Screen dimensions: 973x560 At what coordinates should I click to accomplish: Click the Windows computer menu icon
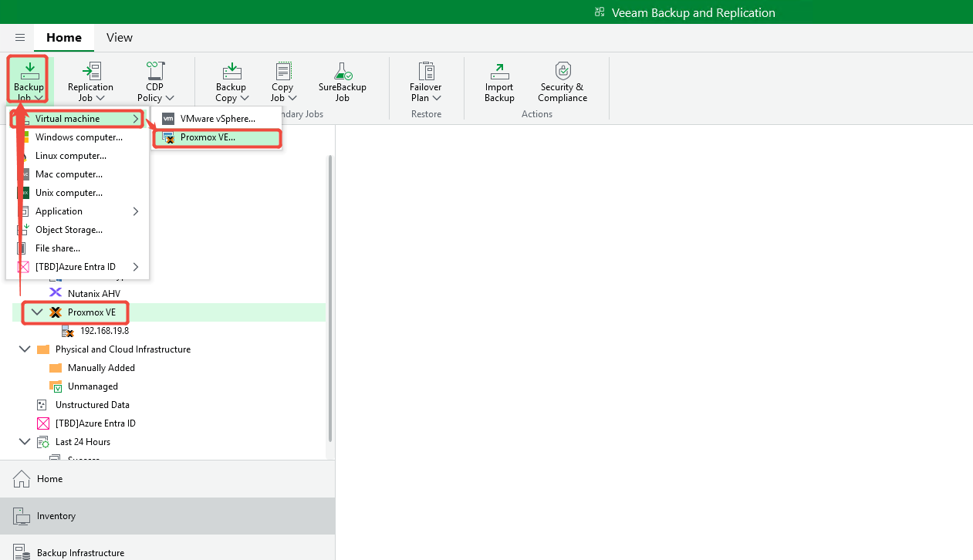[23, 137]
